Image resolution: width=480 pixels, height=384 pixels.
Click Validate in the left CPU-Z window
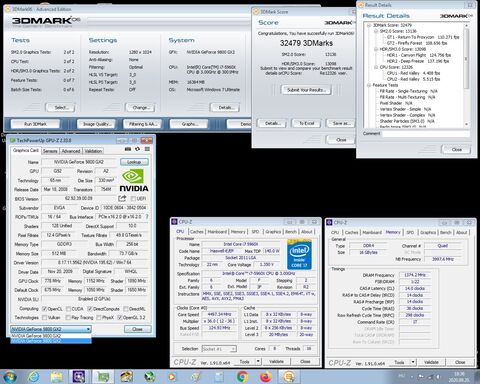pos(276,361)
